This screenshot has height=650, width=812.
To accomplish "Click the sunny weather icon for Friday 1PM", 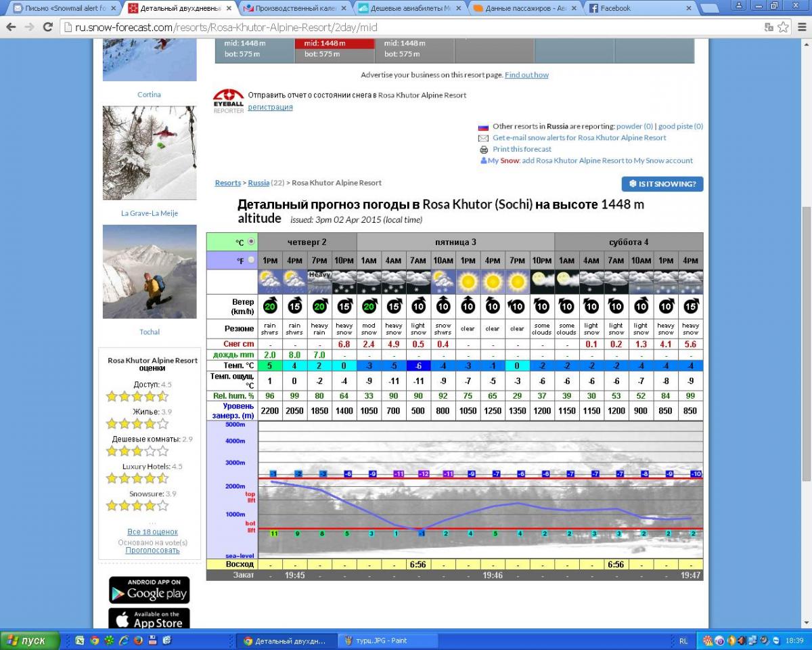I will (468, 282).
